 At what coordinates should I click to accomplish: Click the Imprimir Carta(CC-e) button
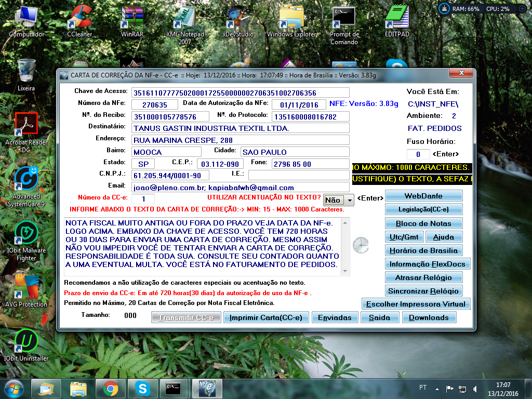pos(266,317)
